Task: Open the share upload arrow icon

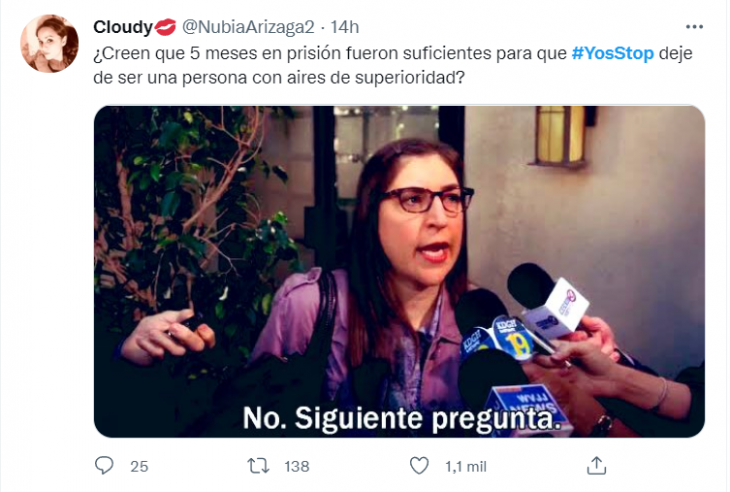Action: pyautogui.click(x=596, y=465)
